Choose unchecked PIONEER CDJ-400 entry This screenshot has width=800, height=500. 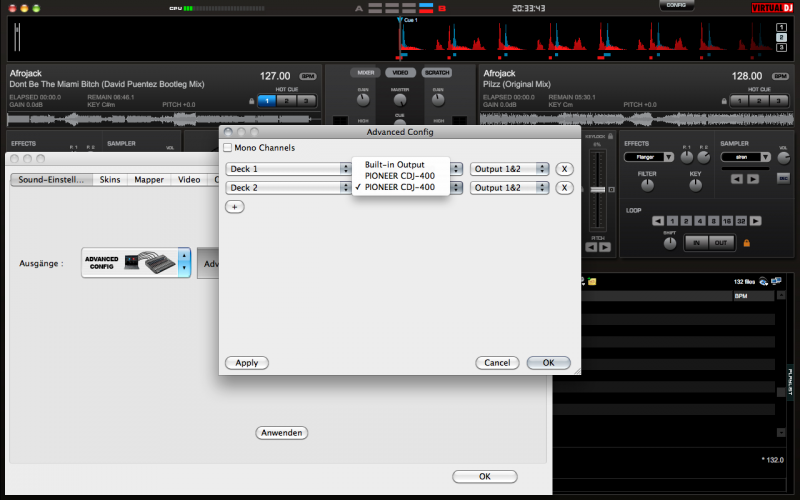click(399, 176)
